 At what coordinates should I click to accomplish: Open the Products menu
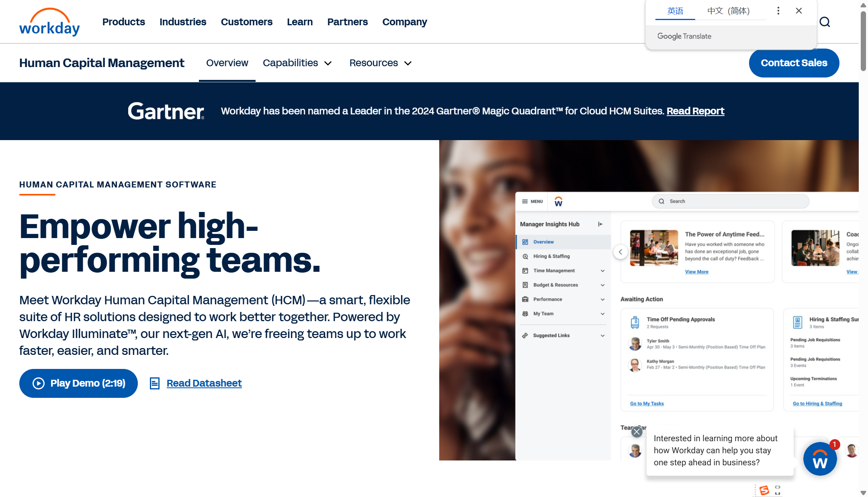pos(123,22)
